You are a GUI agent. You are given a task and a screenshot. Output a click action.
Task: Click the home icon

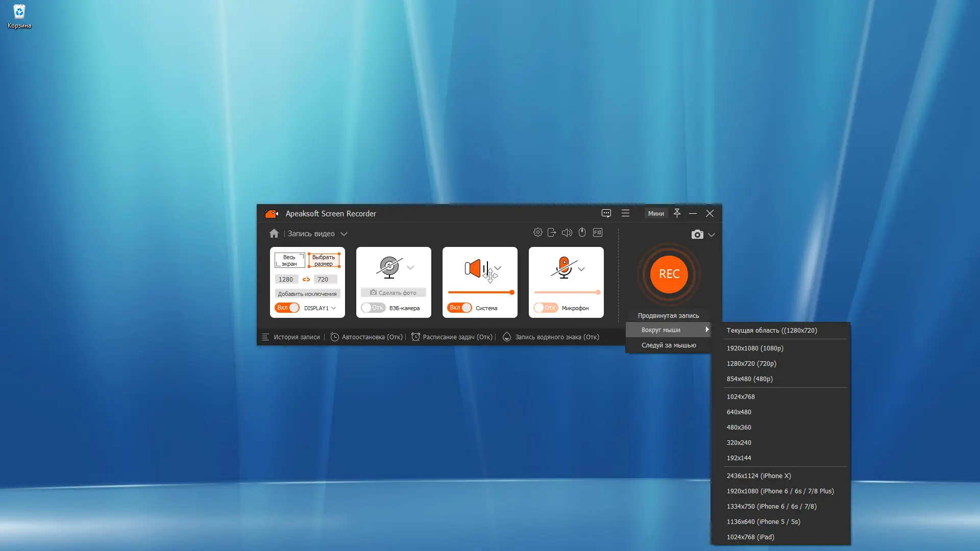click(x=274, y=233)
